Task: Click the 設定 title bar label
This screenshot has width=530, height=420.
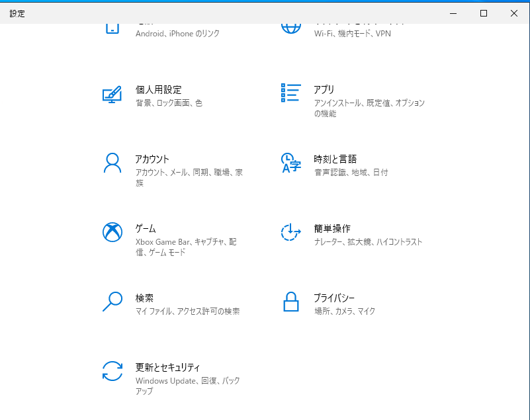Action: [x=17, y=13]
